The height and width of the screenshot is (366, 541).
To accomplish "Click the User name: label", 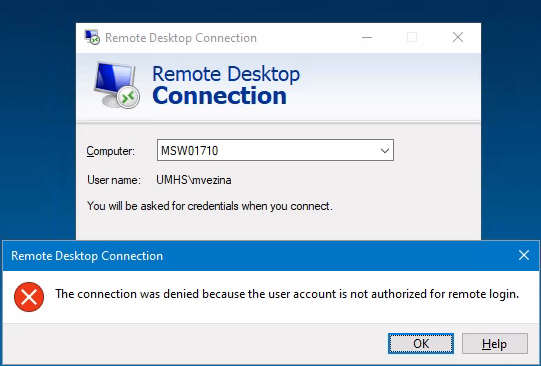I will 114,180.
